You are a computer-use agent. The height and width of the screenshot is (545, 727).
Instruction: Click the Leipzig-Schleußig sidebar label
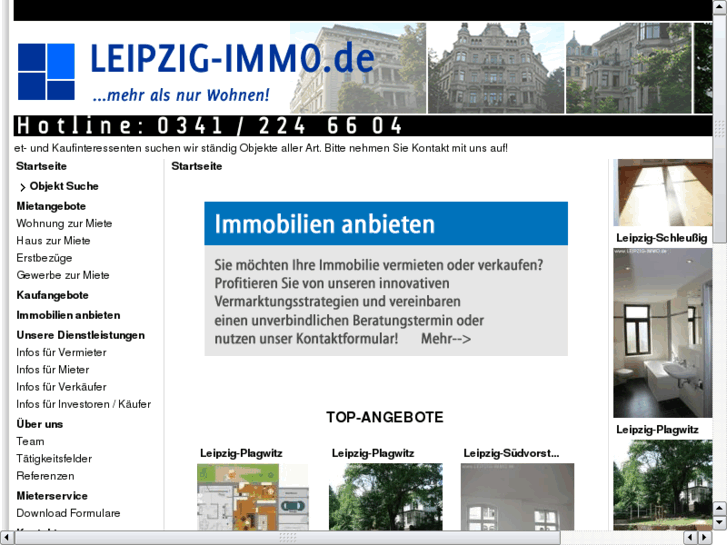pos(662,238)
